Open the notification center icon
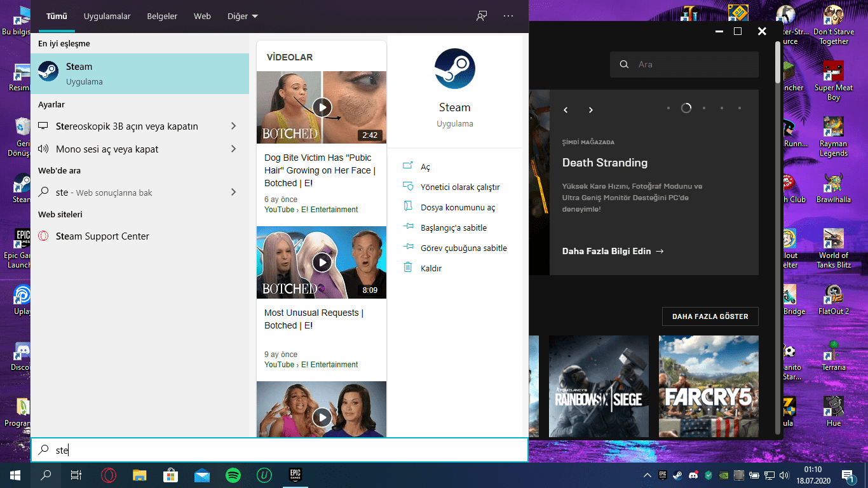868x488 pixels. coord(848,475)
